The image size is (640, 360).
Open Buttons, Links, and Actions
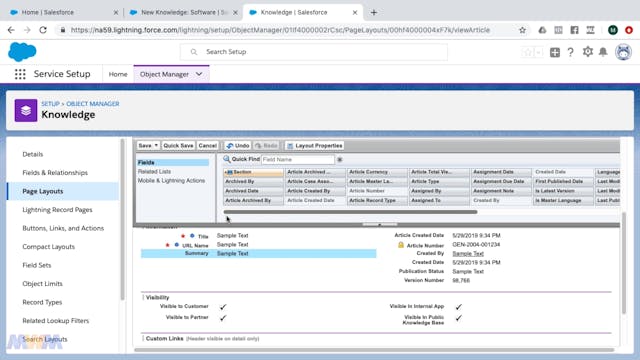[x=63, y=228]
